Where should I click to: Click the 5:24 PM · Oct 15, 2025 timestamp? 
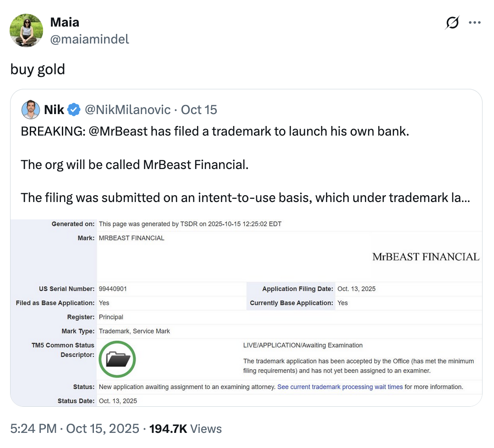tap(75, 429)
